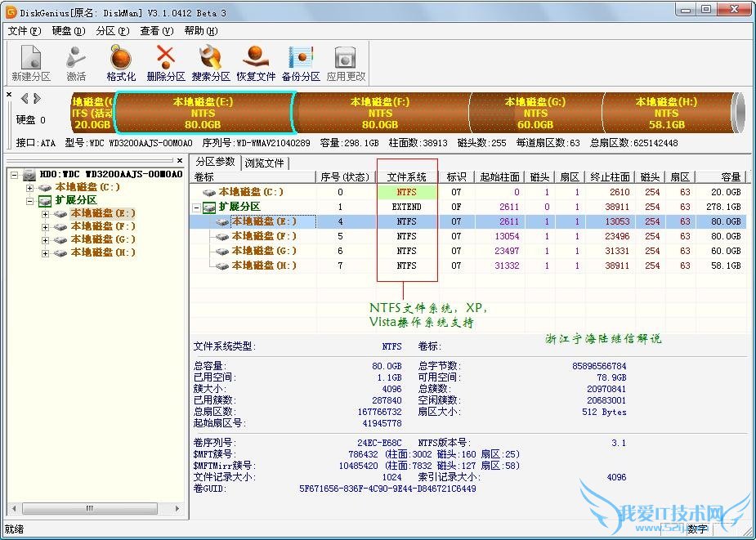The width and height of the screenshot is (756, 540).
Task: Select the 激活 (Activate) toolbar icon
Action: coord(75,63)
